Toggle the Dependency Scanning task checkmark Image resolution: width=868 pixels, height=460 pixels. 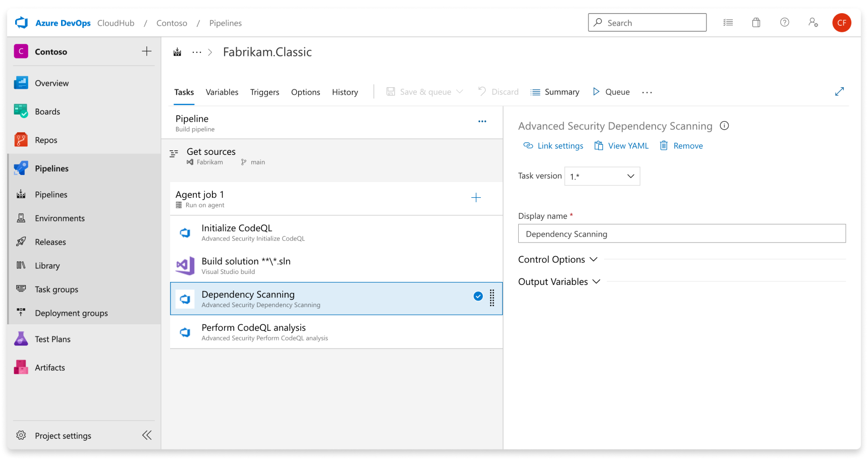coord(478,296)
